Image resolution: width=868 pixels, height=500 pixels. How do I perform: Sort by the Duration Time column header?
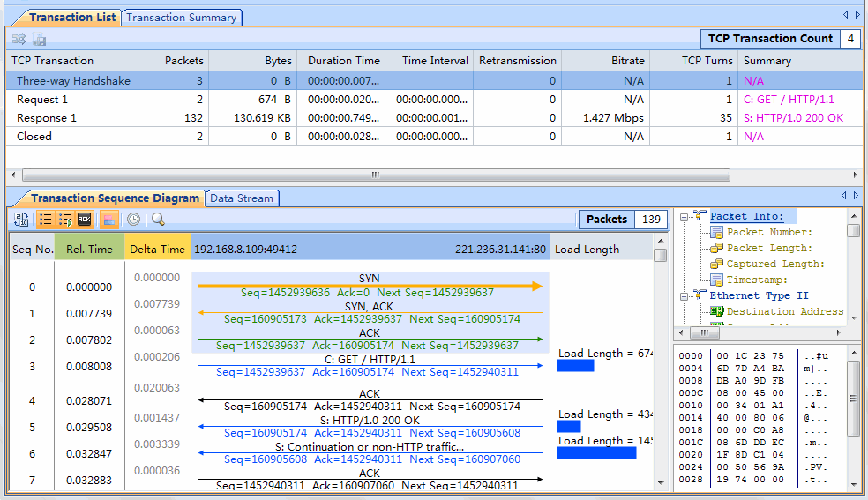click(341, 60)
